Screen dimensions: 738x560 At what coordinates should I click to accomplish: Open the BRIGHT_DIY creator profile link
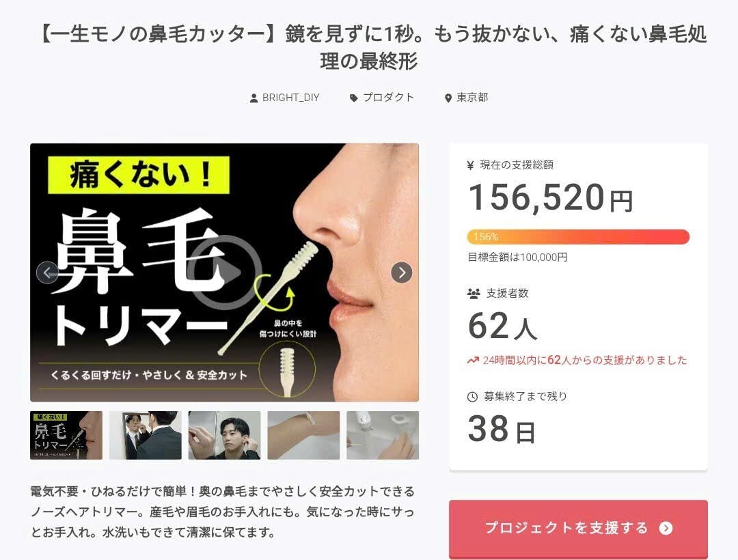tap(291, 98)
